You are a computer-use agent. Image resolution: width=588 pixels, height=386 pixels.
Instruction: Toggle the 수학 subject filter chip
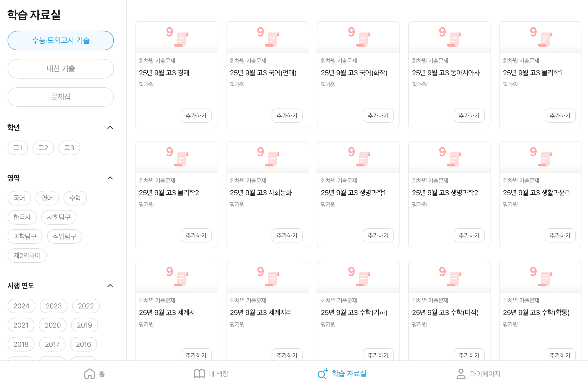(x=75, y=198)
